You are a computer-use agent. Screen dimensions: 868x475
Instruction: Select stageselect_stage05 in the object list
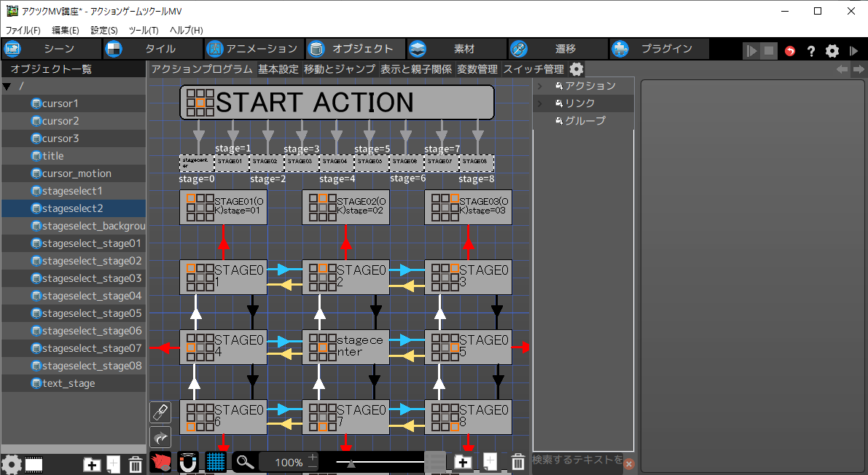point(91,313)
